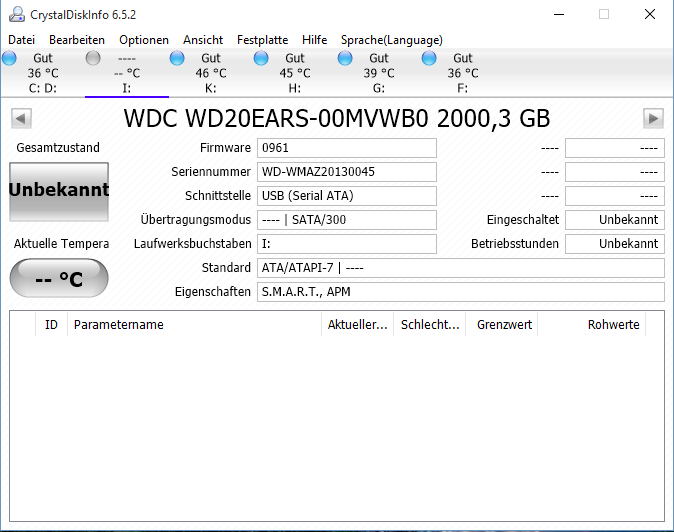The image size is (674, 532).
Task: Go to next disk with right arrow
Action: click(653, 118)
